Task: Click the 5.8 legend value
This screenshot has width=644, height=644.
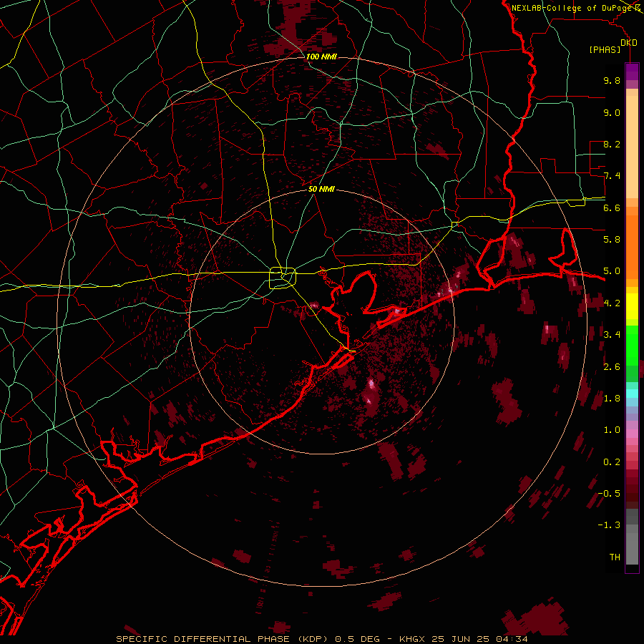Action: click(x=612, y=240)
